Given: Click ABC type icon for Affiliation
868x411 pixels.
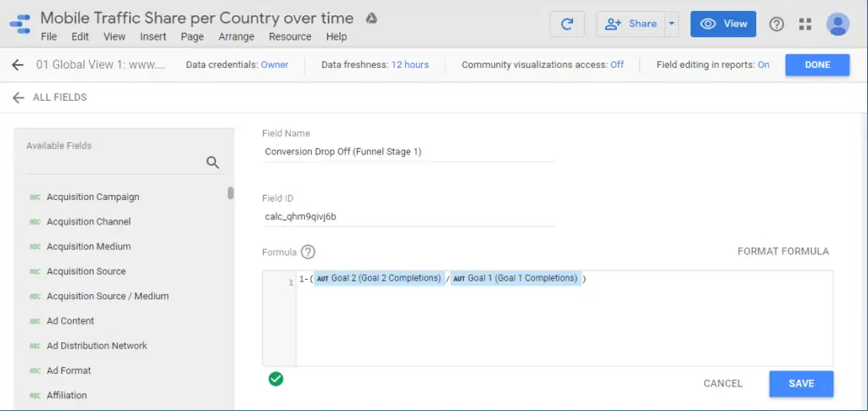Looking at the screenshot, I should click(x=35, y=396).
